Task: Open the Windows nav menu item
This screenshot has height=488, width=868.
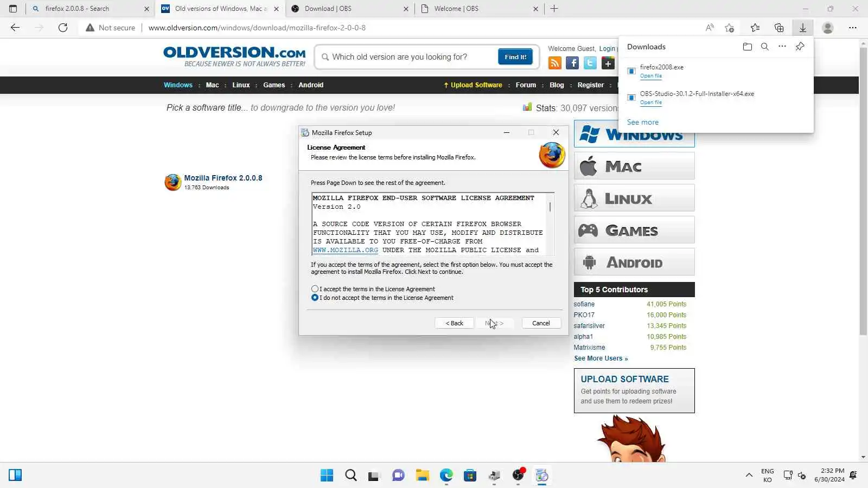Action: pyautogui.click(x=178, y=85)
